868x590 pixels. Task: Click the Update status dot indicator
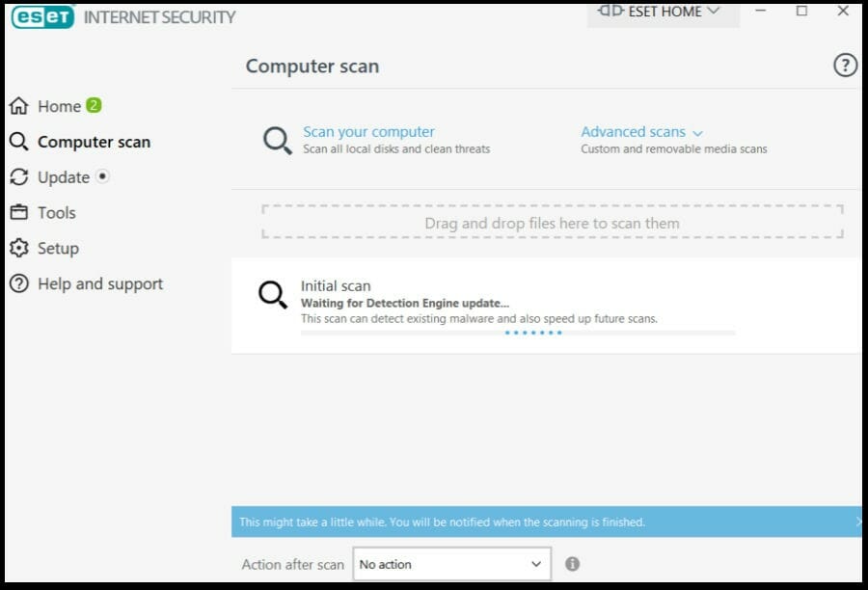(102, 176)
